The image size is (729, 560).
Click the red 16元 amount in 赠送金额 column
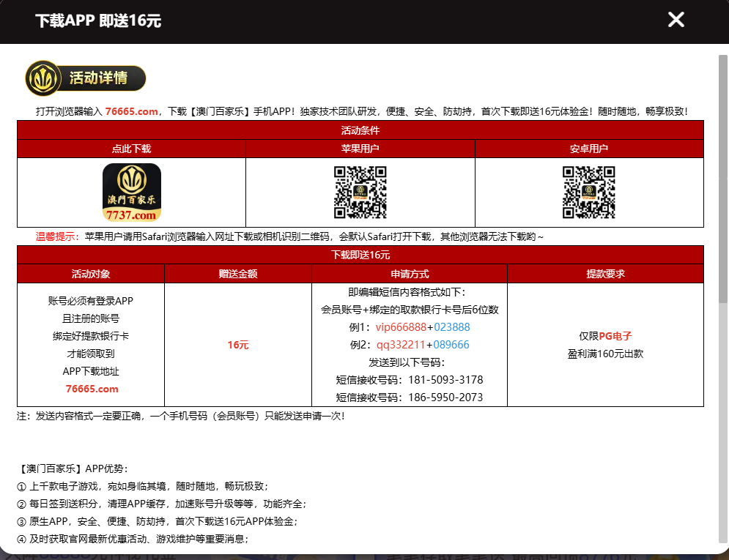[238, 345]
